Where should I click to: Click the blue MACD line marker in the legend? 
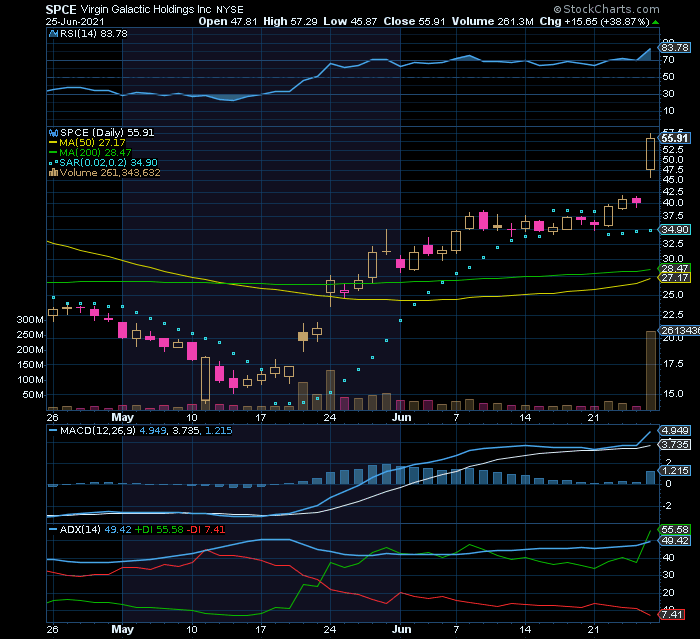coord(53,430)
